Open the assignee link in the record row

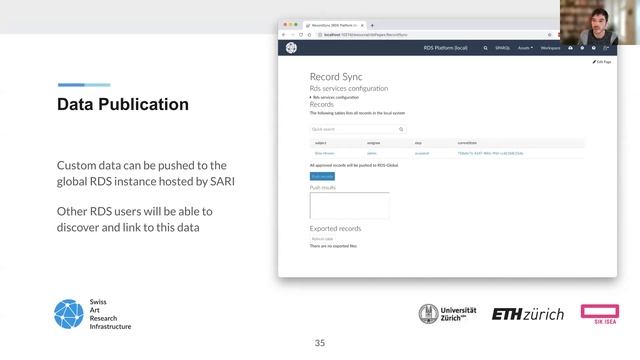pos(371,153)
